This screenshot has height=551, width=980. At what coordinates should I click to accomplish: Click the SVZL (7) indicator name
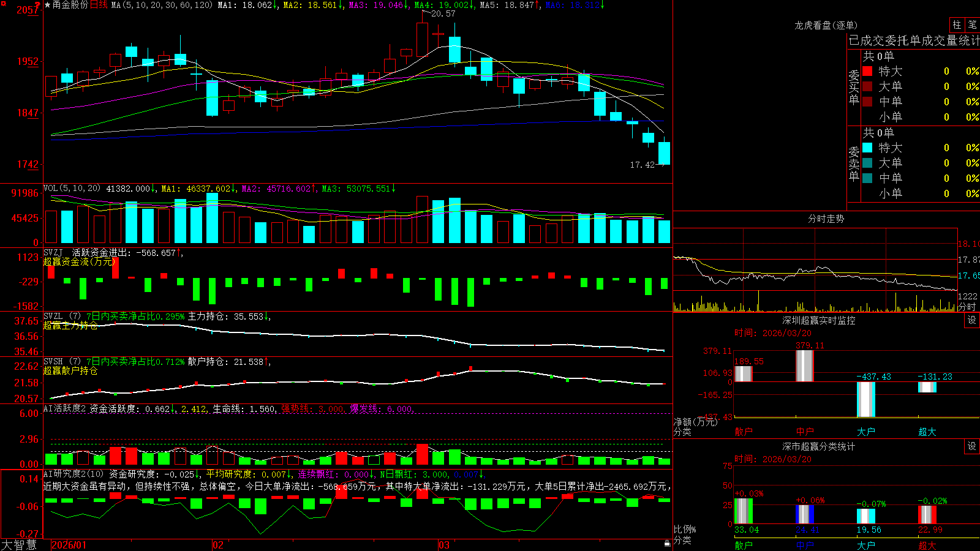[x=62, y=317]
